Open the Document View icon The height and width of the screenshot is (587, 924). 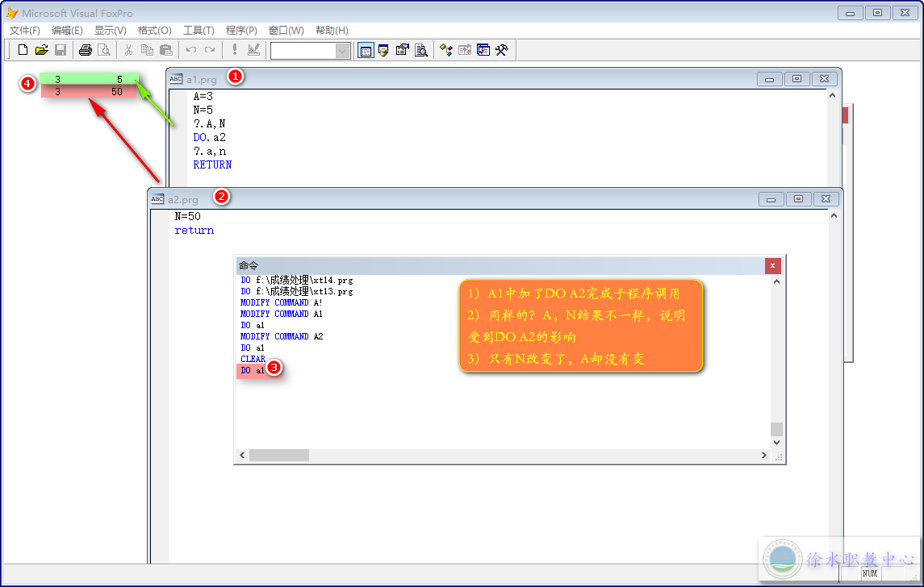click(x=420, y=50)
